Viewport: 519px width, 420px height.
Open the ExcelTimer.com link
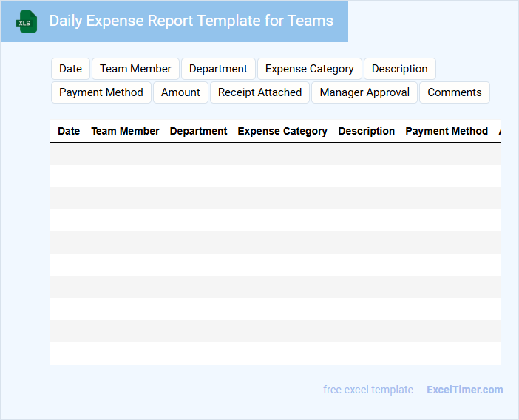coord(464,390)
